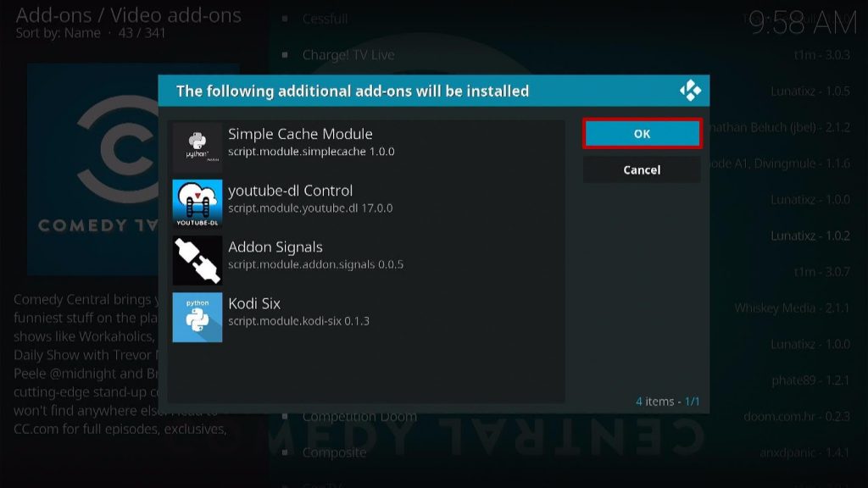Screen dimensions: 868x488
Task: Click Lunatixz - 1.0.2 entry
Action: click(810, 236)
